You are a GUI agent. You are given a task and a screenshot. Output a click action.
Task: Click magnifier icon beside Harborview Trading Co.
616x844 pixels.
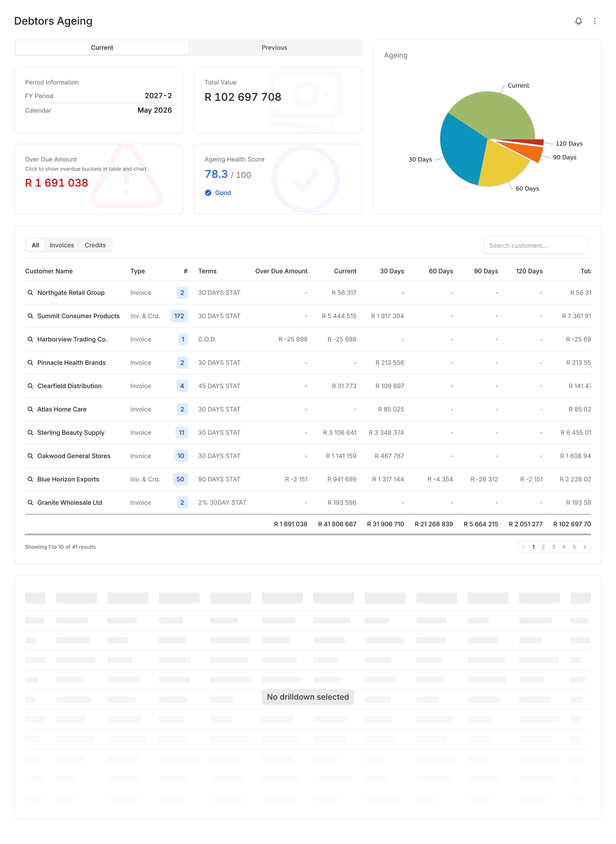[30, 339]
